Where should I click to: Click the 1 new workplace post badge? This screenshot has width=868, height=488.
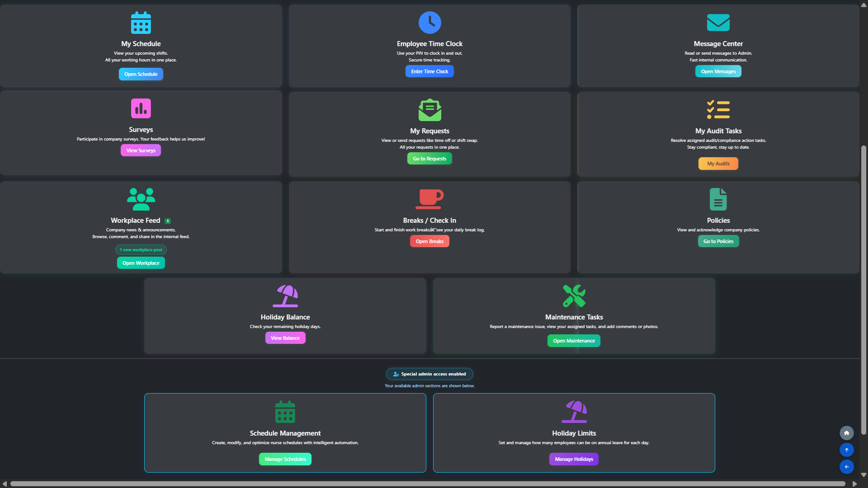(x=141, y=250)
